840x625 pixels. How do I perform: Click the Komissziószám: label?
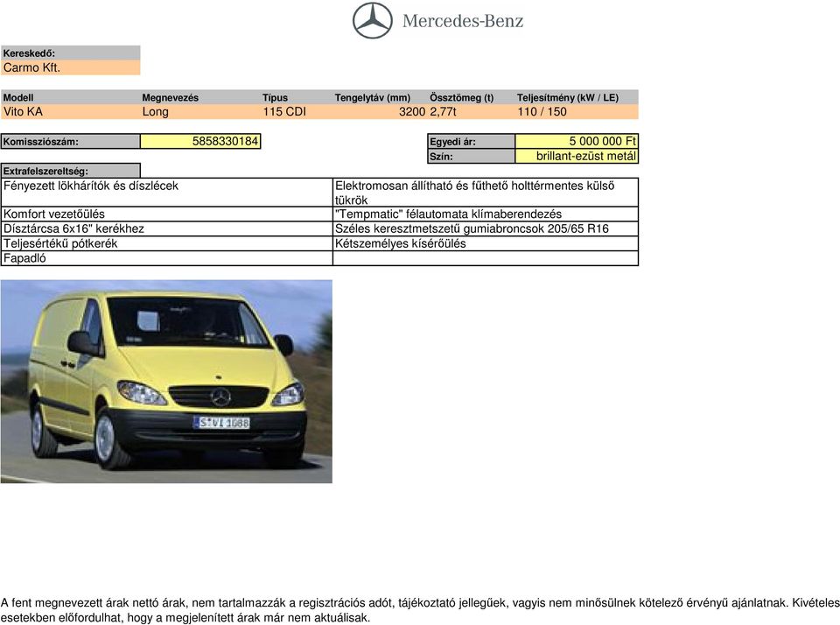(x=70, y=142)
